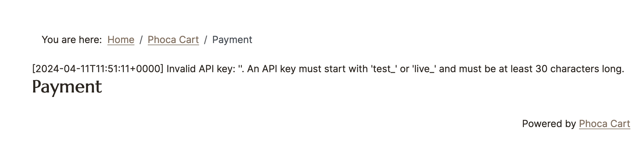Click the "Powered by" footer text
Image resolution: width=644 pixels, height=168 pixels.
(x=549, y=124)
